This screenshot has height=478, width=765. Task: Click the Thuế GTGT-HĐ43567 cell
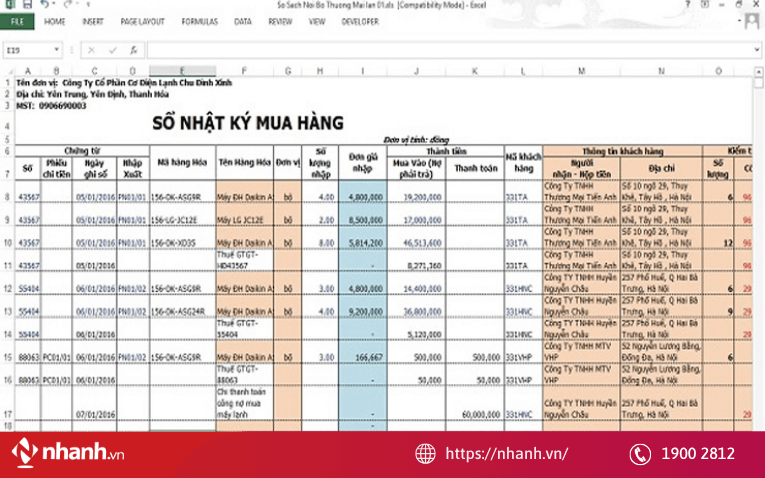[244, 260]
